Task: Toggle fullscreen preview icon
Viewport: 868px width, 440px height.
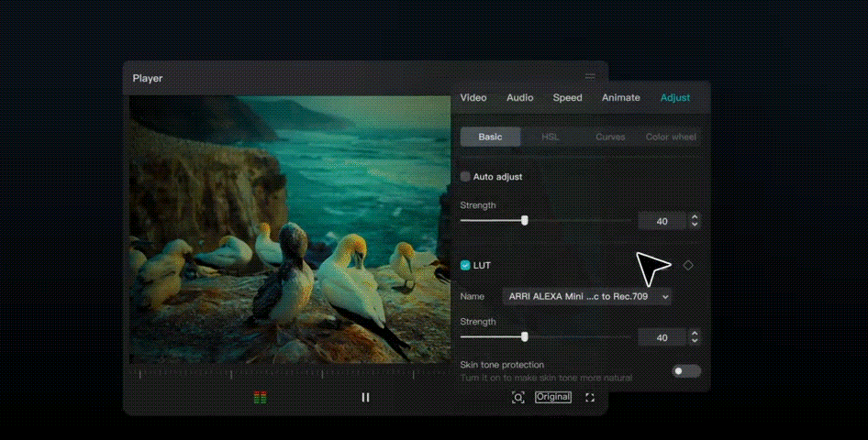Action: [x=590, y=398]
